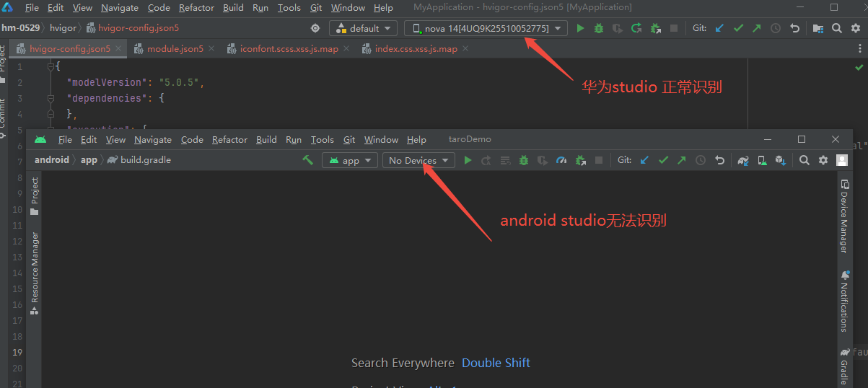868x388 pixels.
Task: Click Profile app gauge icon in Android Studio
Action: [562, 160]
